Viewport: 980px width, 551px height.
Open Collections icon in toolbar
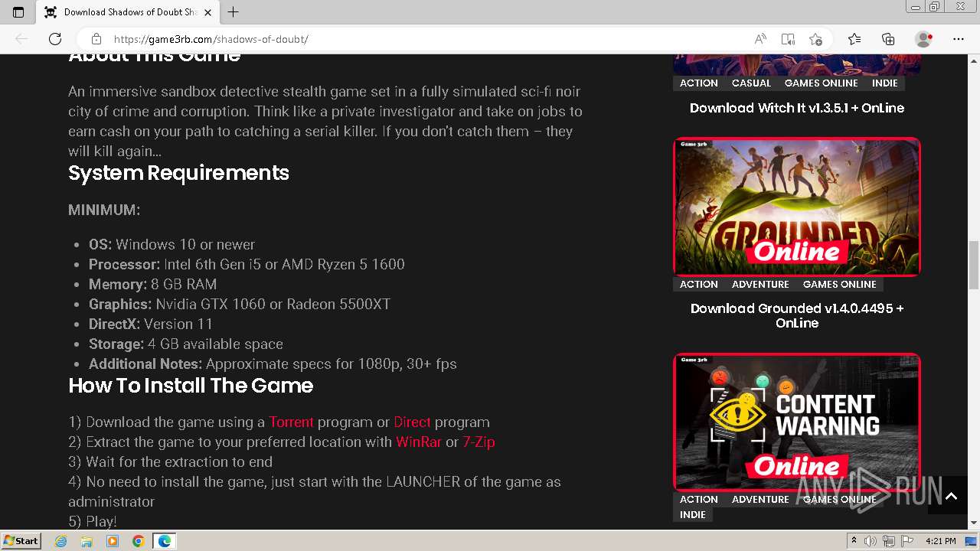[x=888, y=39]
